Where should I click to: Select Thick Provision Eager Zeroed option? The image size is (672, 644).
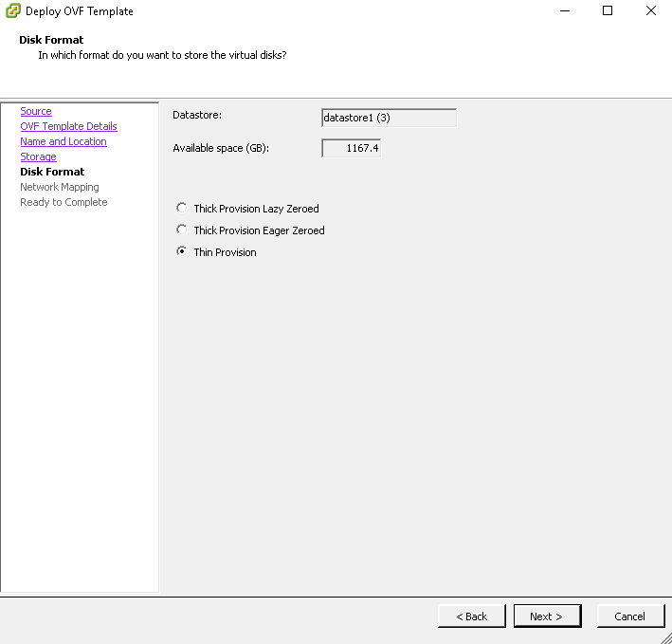182,230
